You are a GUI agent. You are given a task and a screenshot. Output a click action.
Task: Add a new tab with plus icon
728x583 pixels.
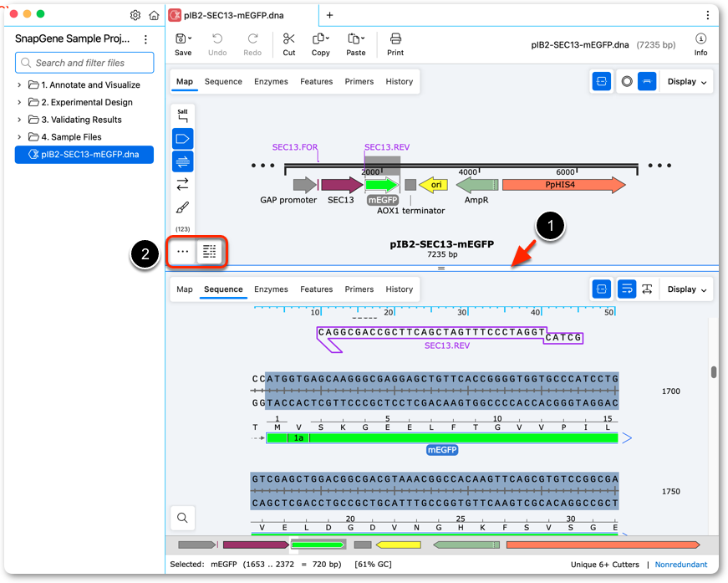click(329, 15)
